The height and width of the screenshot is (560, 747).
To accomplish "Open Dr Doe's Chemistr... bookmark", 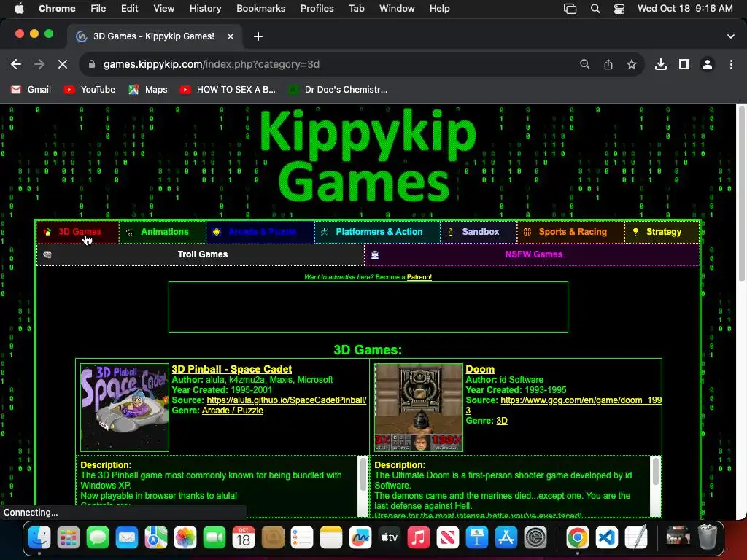I will [x=338, y=90].
